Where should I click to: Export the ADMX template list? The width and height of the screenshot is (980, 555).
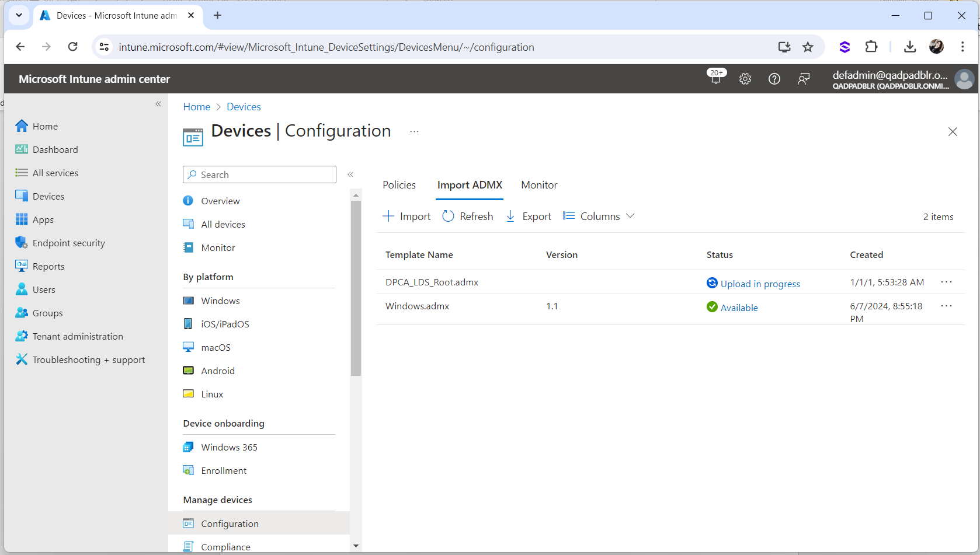(528, 217)
